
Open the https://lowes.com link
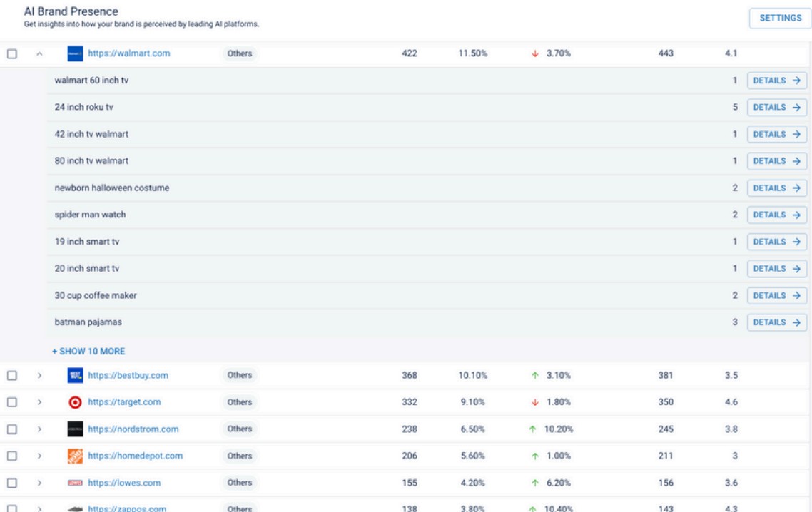(124, 483)
